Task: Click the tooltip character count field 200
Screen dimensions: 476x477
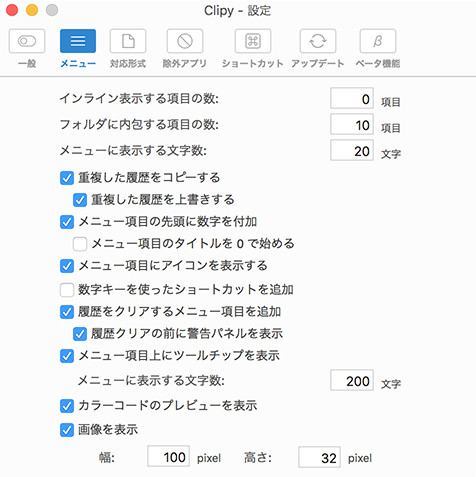Action: pyautogui.click(x=352, y=380)
